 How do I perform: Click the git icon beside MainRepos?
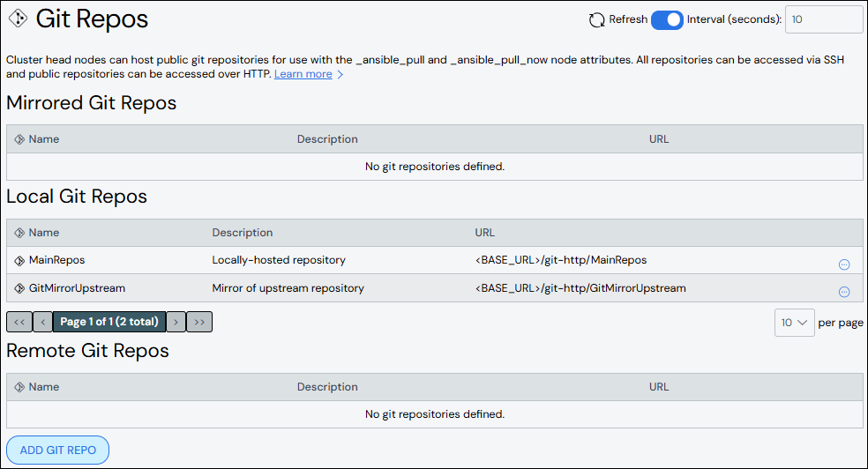(x=19, y=260)
